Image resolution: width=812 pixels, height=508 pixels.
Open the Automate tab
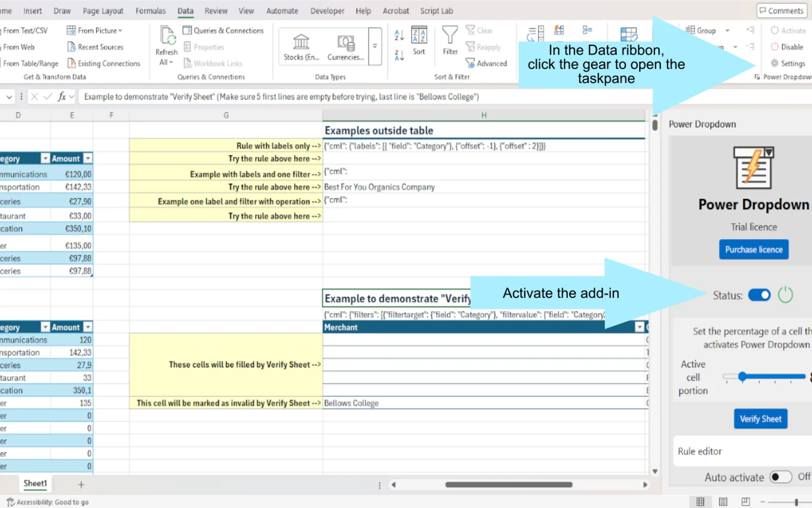(282, 11)
